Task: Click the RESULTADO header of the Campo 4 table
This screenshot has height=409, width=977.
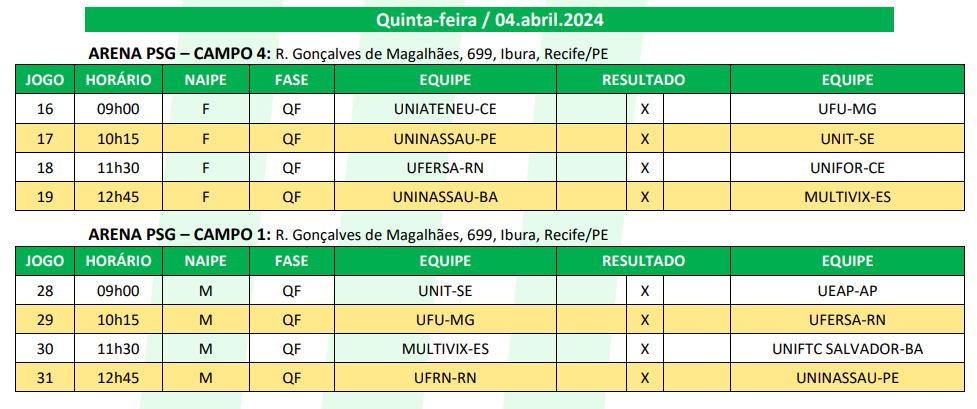Action: [643, 80]
